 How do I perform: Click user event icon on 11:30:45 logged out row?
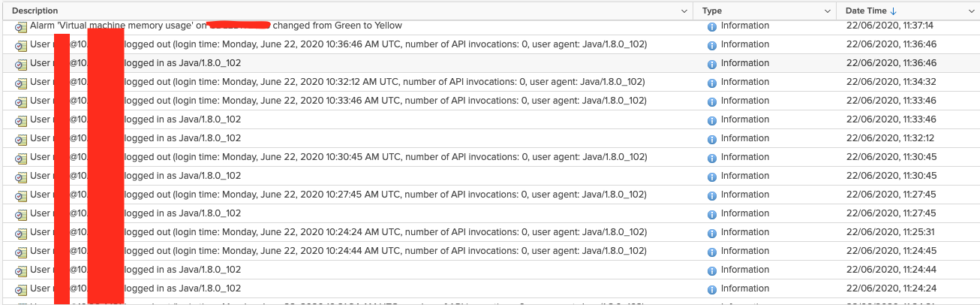[21, 158]
